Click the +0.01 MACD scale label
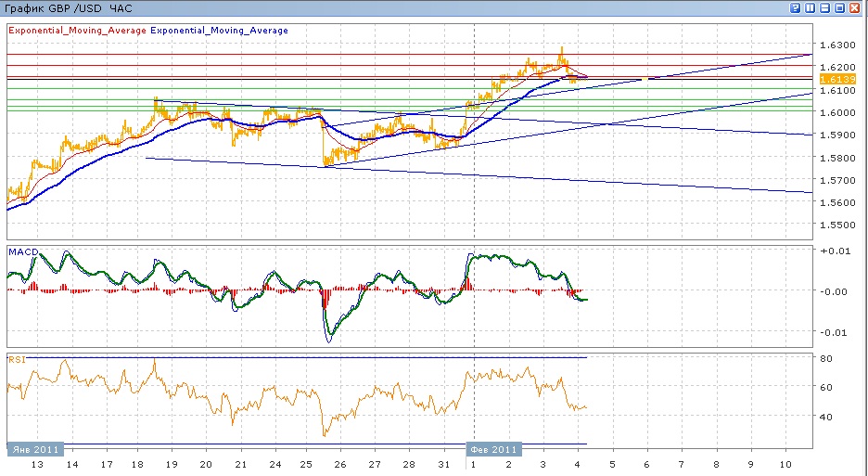This screenshot has width=868, height=476. tap(836, 251)
